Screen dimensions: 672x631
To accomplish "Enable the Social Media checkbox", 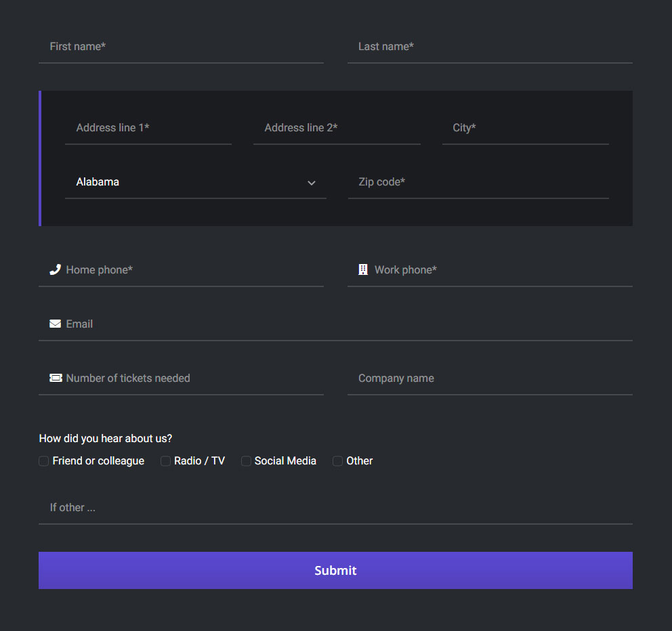I will (x=246, y=461).
